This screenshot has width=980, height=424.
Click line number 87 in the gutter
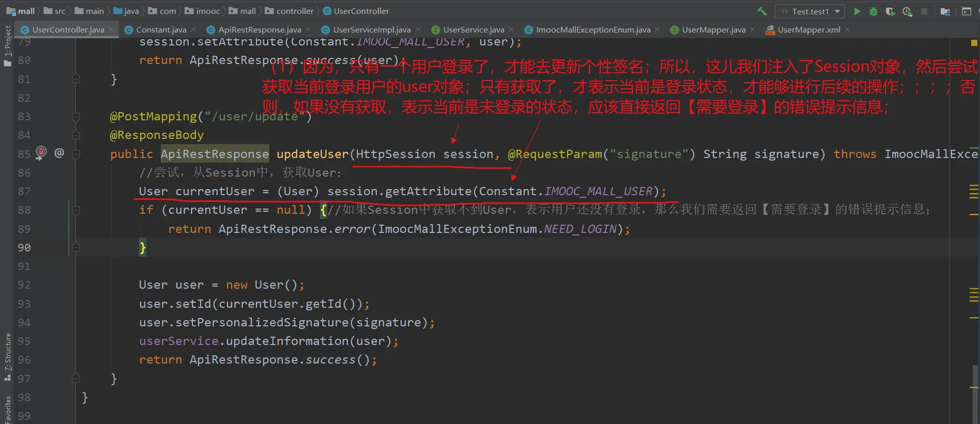click(x=24, y=192)
